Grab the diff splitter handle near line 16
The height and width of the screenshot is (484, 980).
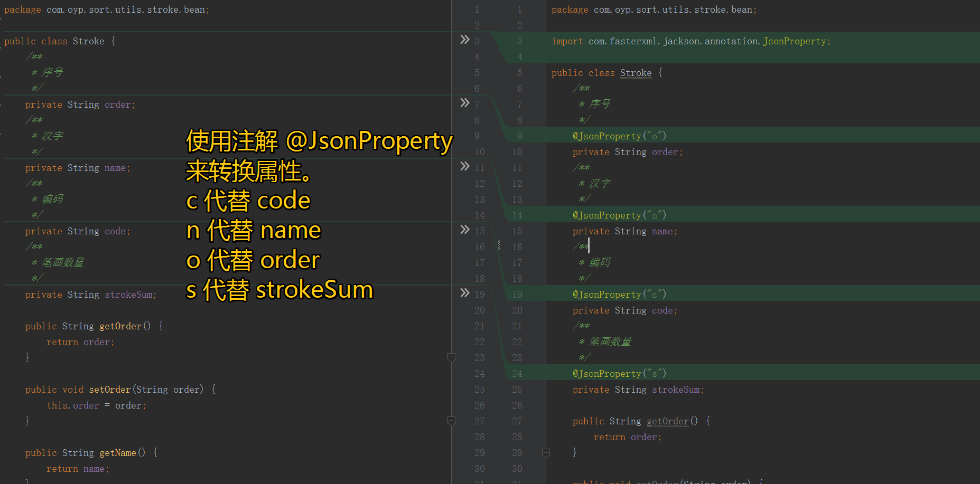point(499,245)
